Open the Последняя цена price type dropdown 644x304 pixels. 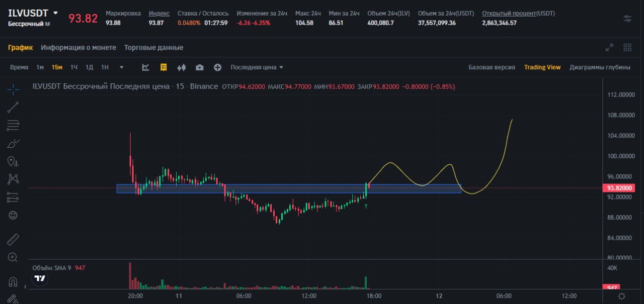(x=257, y=67)
